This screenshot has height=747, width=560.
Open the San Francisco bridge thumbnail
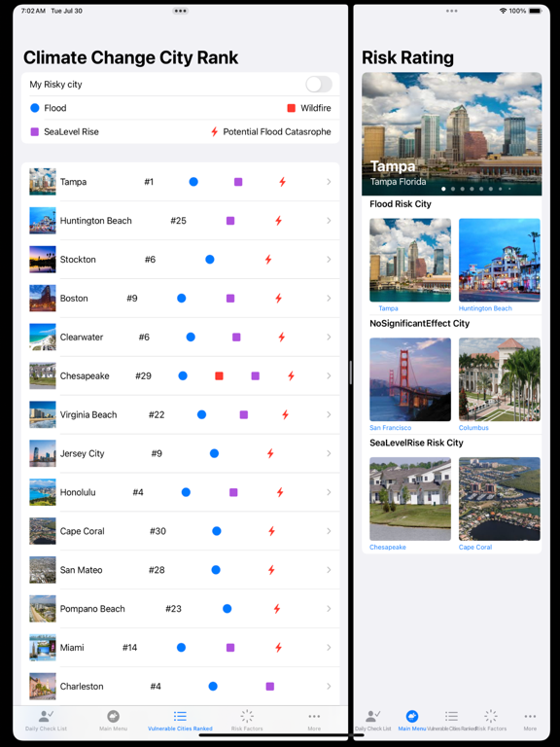tap(410, 379)
